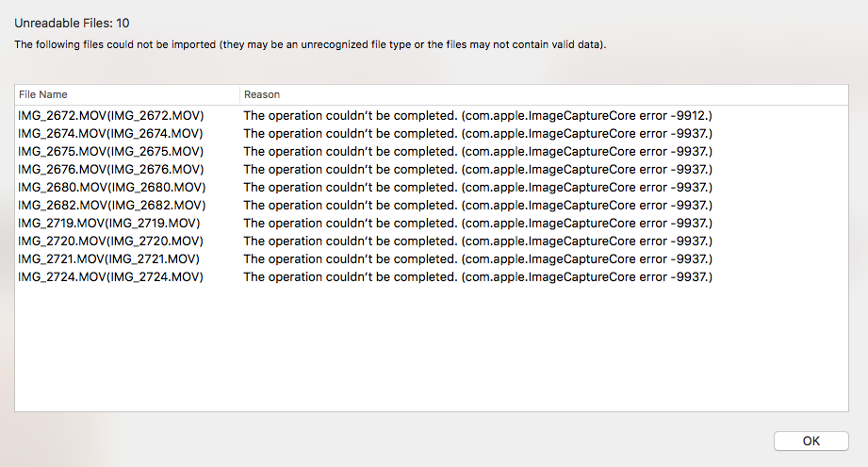The image size is (868, 467).
Task: Click the IMG_2724.MOV file name
Action: coord(111,276)
